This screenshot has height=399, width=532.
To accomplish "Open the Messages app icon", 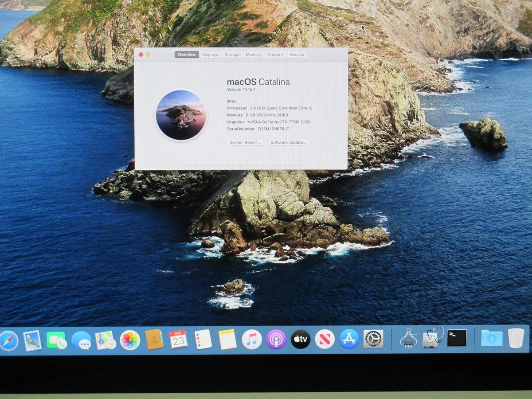I will (81, 340).
